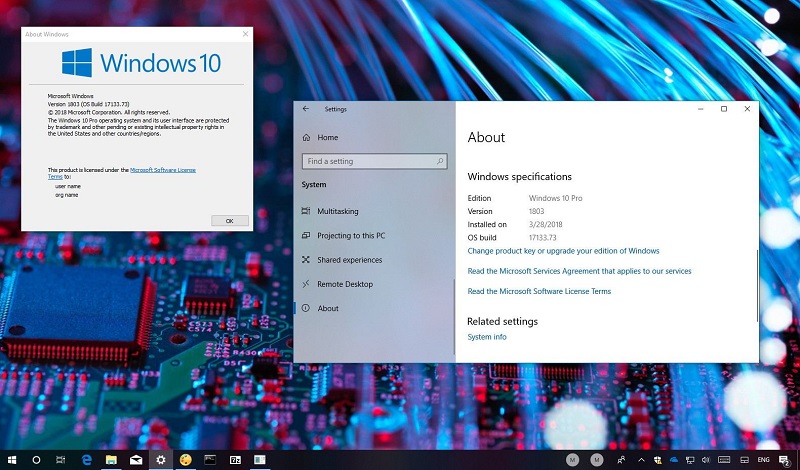The width and height of the screenshot is (800, 470).
Task: Select the 1803 version value in Settings
Action: pyautogui.click(x=536, y=211)
